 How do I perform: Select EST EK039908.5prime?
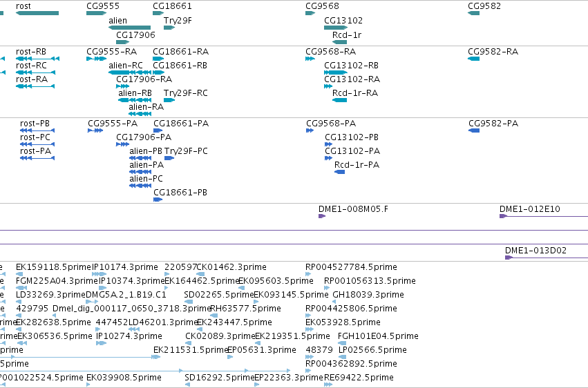[x=124, y=378]
